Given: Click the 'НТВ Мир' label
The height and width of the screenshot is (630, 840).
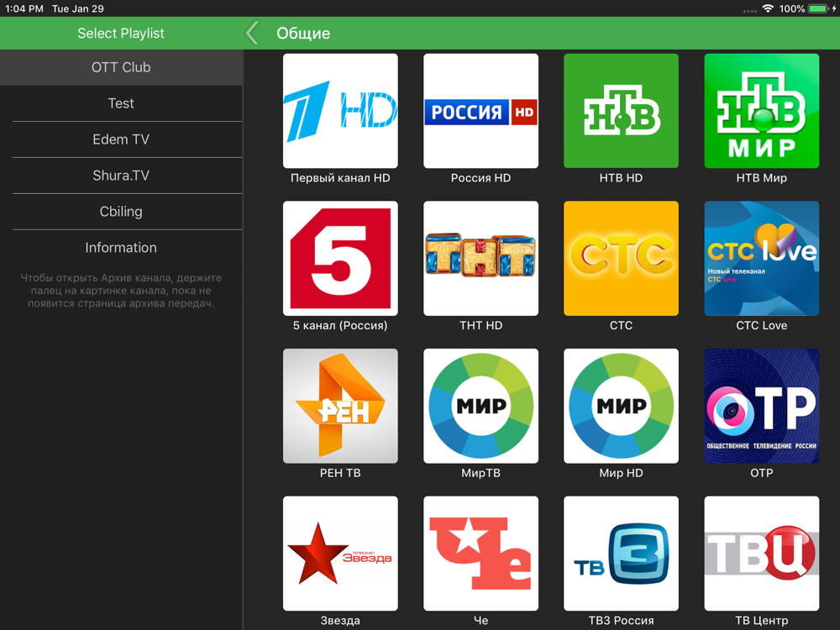Looking at the screenshot, I should 761,178.
